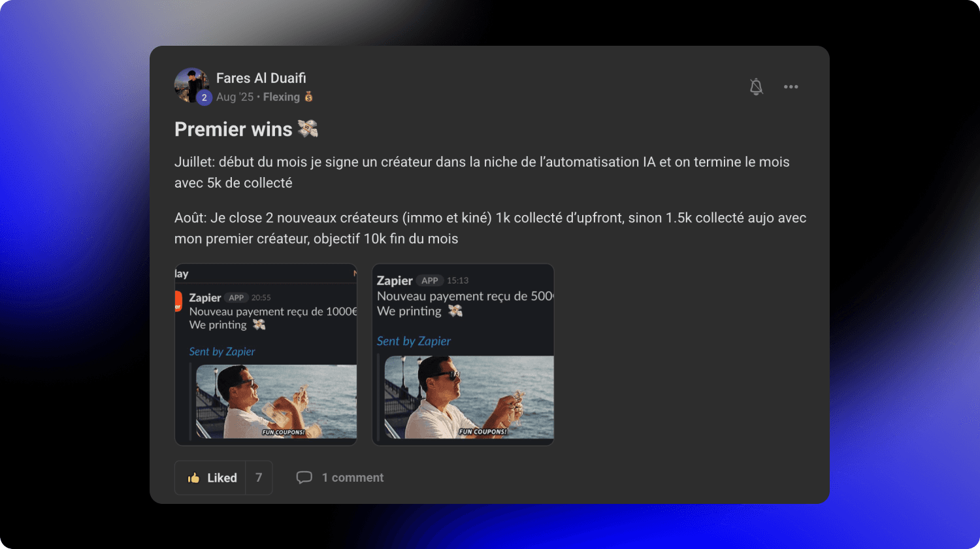Click the comment speech bubble icon
The height and width of the screenshot is (549, 980).
click(x=304, y=478)
